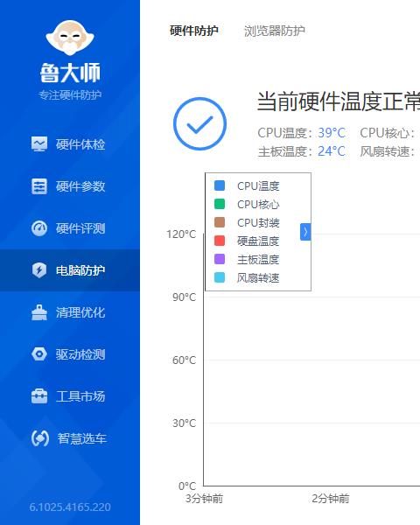Toggle CPU封装 brown legend swatch
Image resolution: width=420 pixels, height=525 pixels.
pos(220,222)
